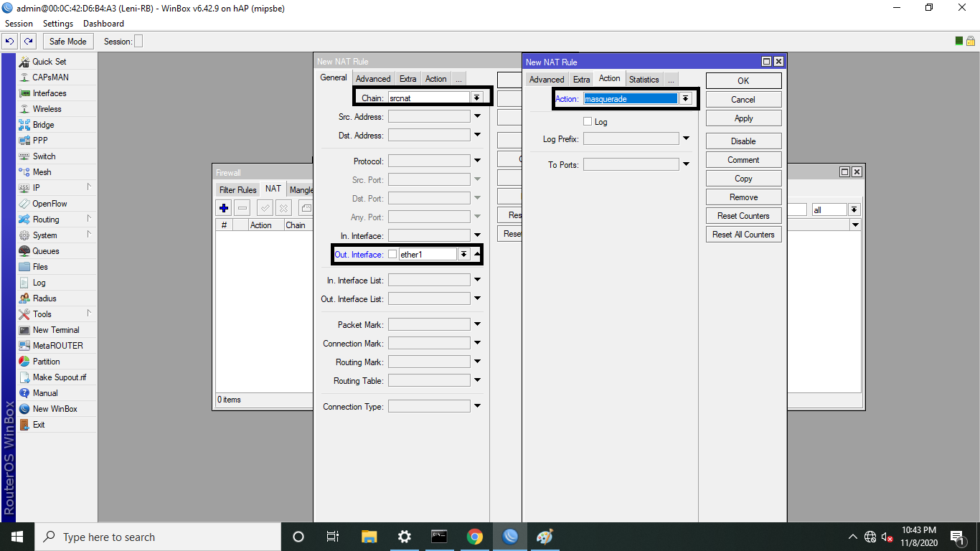This screenshot has width=980, height=551.
Task: Click the OK button
Action: 743,81
